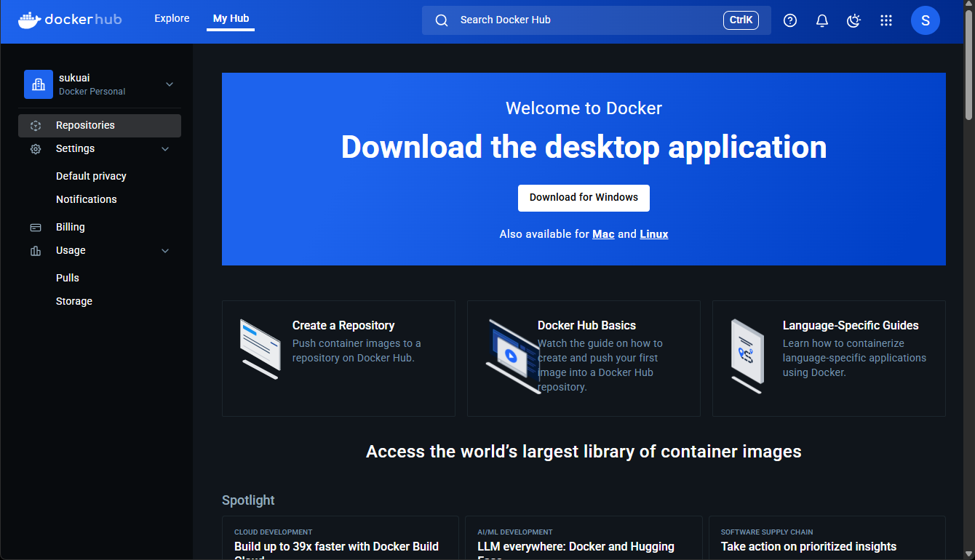The image size is (975, 560).
Task: Collapse the Usage section chevron
Action: point(165,251)
